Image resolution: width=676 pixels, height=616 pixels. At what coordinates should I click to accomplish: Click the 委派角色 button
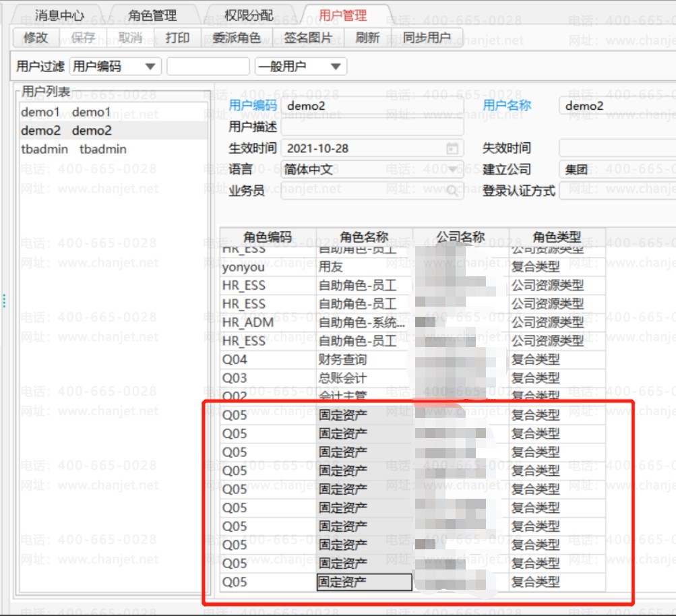point(237,38)
